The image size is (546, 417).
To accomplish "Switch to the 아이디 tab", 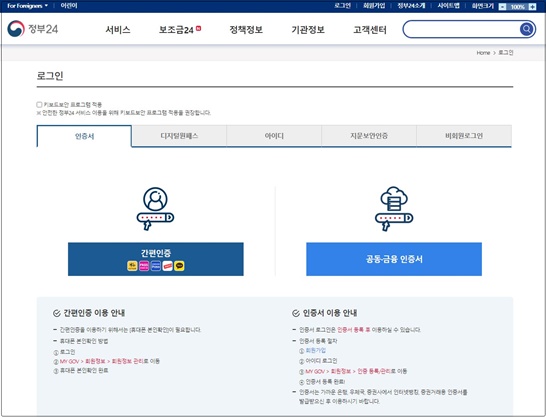I will (x=274, y=136).
